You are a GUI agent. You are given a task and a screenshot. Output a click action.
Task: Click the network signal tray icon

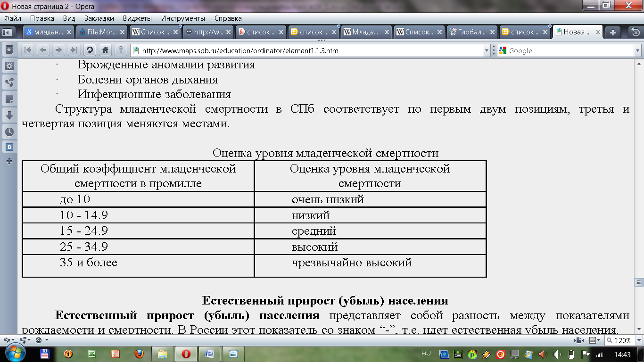click(600, 354)
